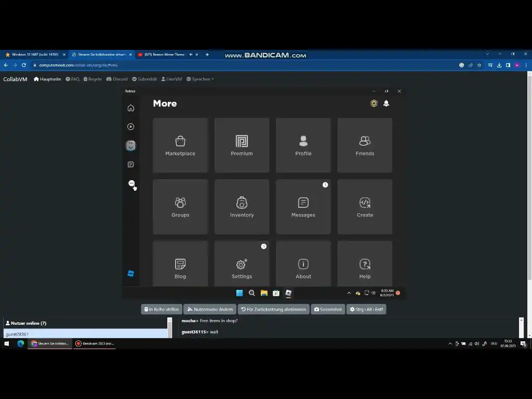Expand the tab search chevron in browser
Viewport: 532px width, 399px height.
tap(487, 54)
